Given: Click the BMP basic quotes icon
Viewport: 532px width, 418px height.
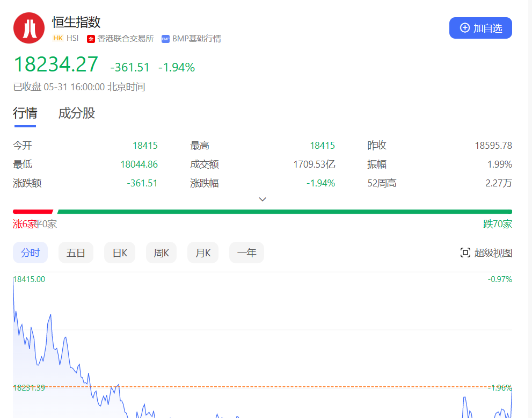Looking at the screenshot, I should coord(165,39).
